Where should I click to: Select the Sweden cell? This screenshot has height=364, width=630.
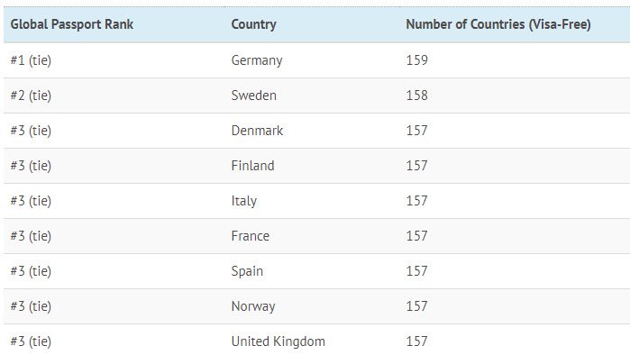click(x=254, y=96)
